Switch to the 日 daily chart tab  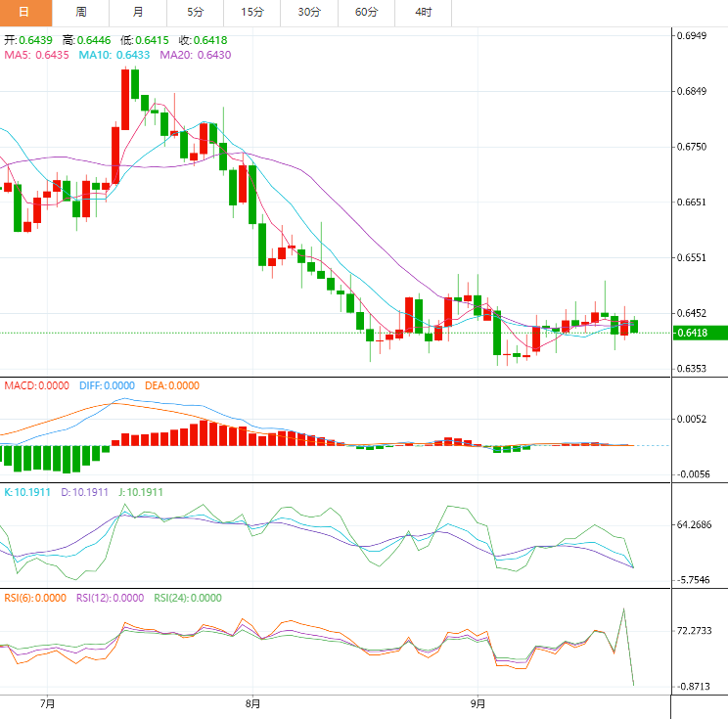pos(24,12)
